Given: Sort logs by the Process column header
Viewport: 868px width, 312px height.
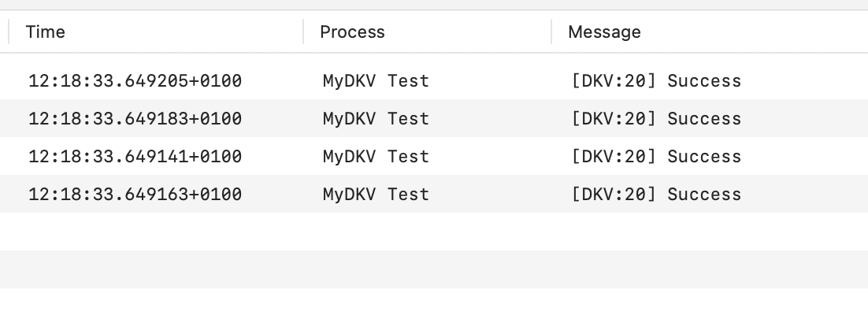Looking at the screenshot, I should 352,32.
